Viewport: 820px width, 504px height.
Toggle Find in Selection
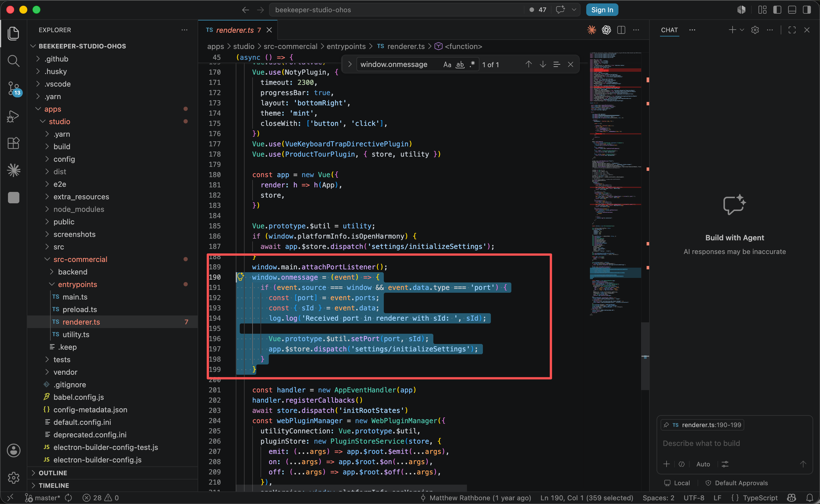[556, 64]
